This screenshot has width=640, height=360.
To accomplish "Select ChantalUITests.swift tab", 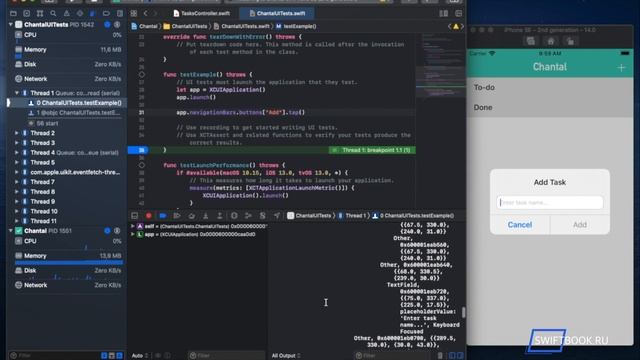I will [277, 13].
